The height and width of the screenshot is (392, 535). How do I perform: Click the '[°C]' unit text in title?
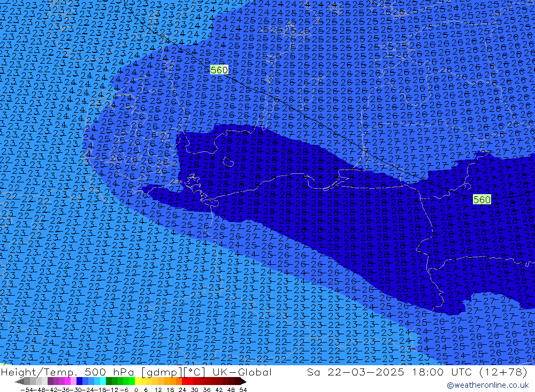[x=195, y=373]
